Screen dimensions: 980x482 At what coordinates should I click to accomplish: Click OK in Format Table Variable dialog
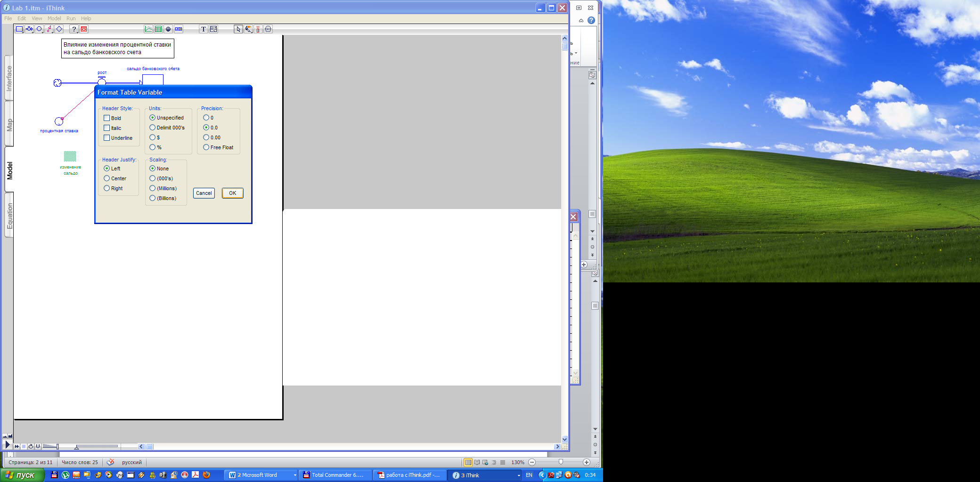click(x=232, y=193)
